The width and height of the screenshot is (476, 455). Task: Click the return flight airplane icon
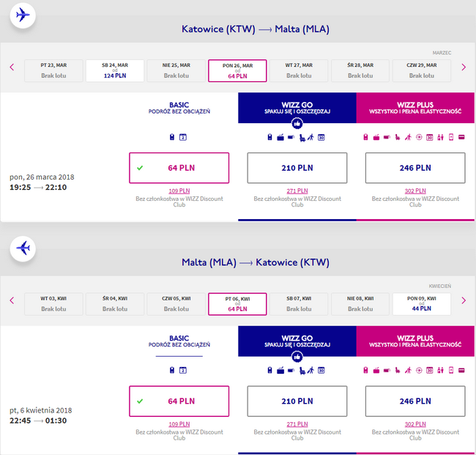[23, 248]
